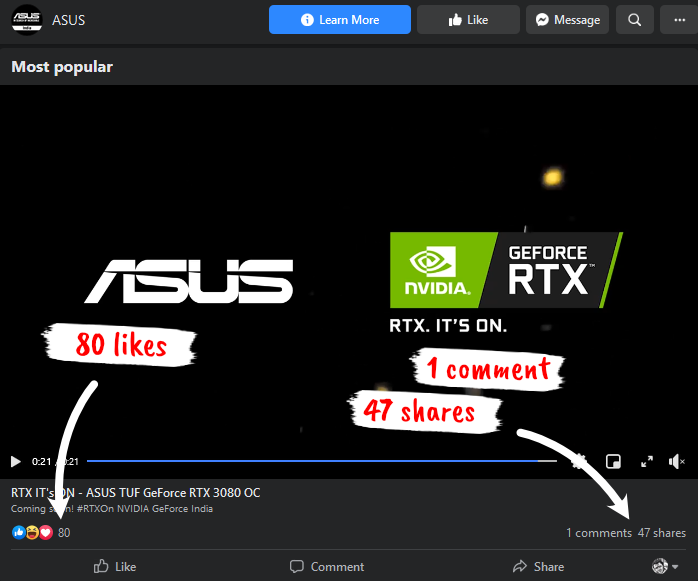Open the RTX IT's ON video title
This screenshot has height=581, width=698.
[x=136, y=493]
